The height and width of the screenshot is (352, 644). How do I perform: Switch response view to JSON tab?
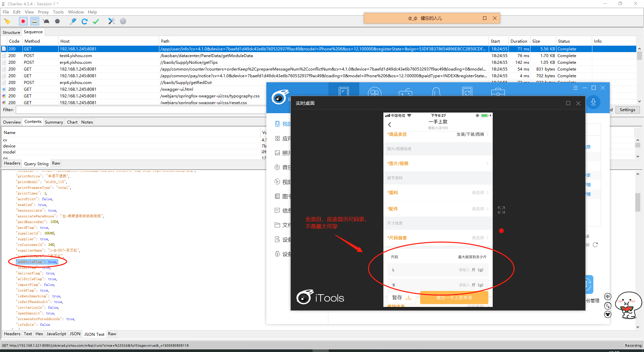75,334
